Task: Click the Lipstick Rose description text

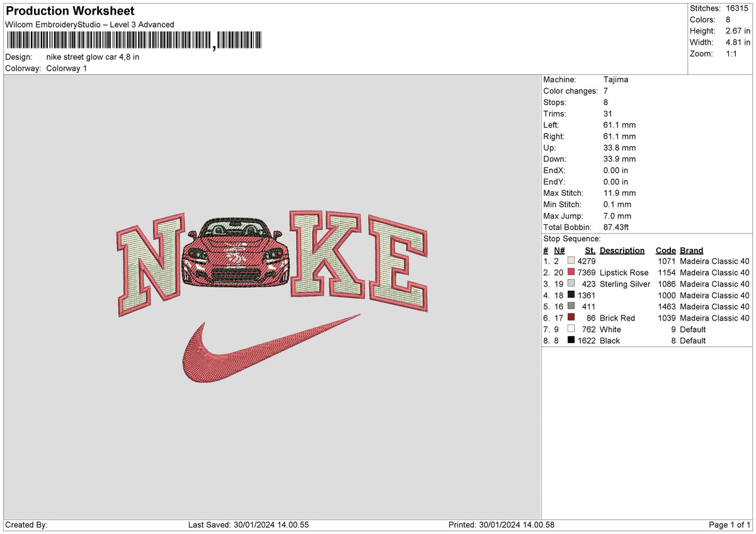Action: click(x=624, y=273)
